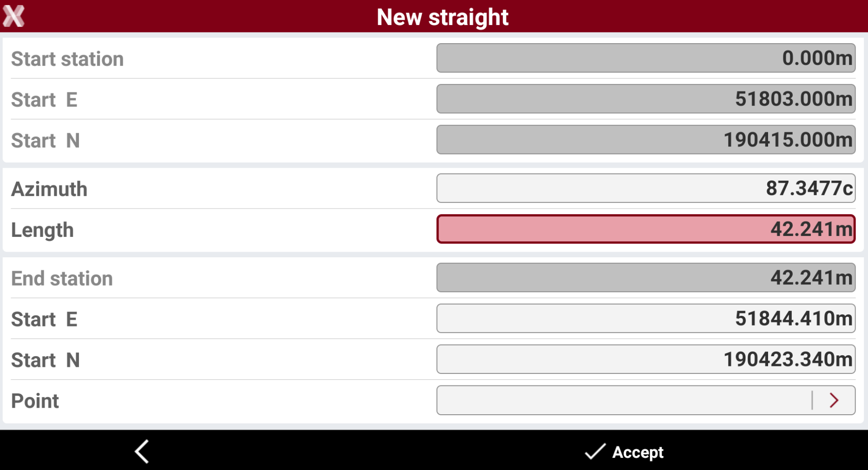Select the Length label
The image size is (868, 470).
click(x=42, y=230)
